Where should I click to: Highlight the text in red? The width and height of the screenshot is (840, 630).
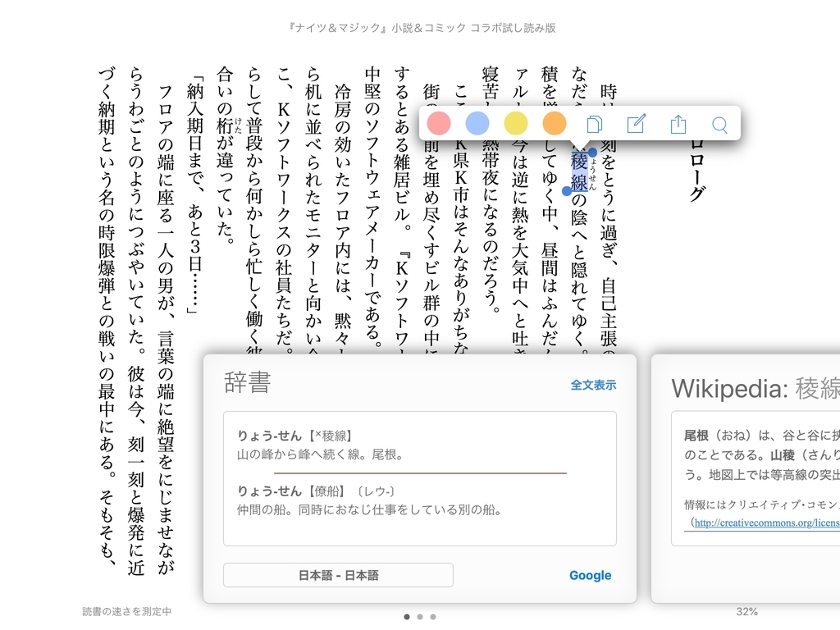[439, 123]
